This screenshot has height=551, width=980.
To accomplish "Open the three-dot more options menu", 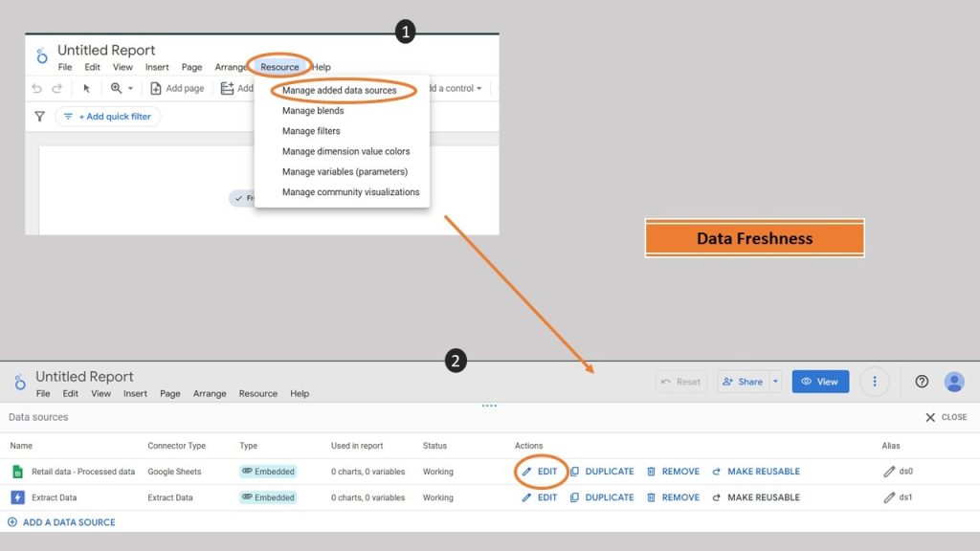I will point(875,382).
